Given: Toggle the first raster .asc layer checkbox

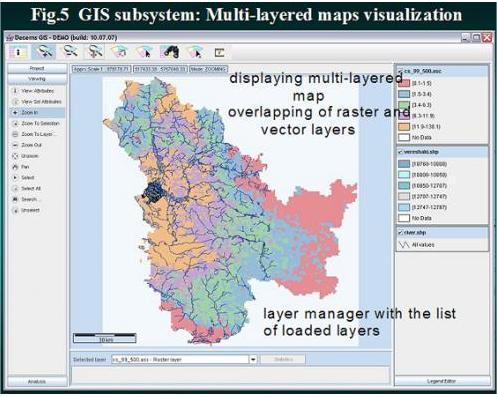Looking at the screenshot, I should click(400, 71).
